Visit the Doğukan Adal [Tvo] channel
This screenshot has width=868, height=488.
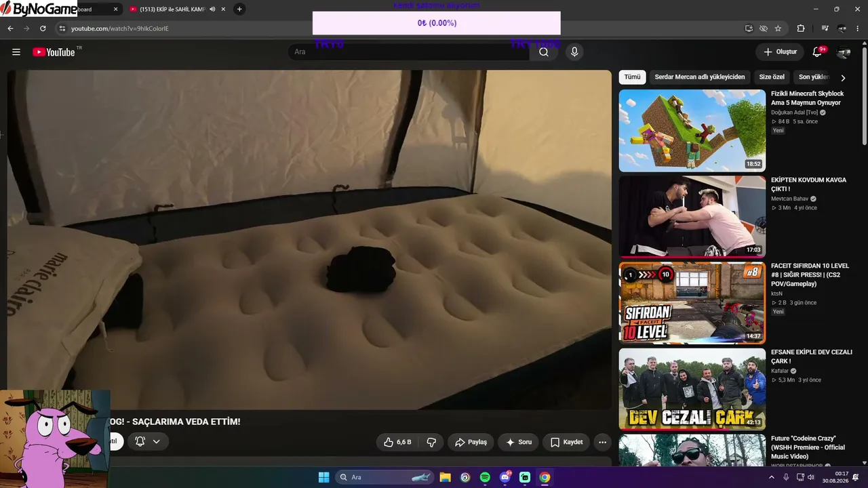tap(794, 113)
